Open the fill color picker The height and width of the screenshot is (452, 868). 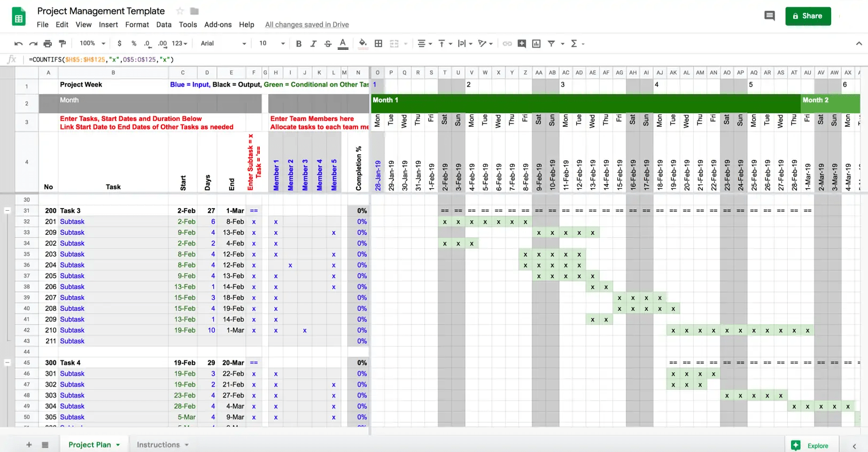(363, 44)
